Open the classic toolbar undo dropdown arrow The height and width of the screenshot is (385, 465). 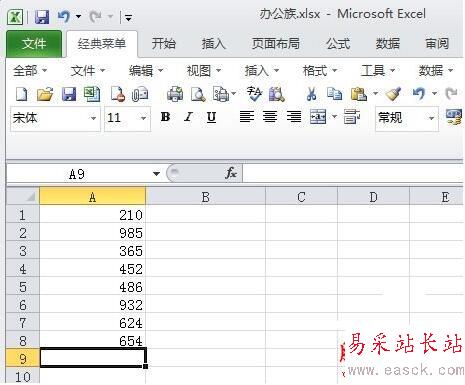click(434, 94)
